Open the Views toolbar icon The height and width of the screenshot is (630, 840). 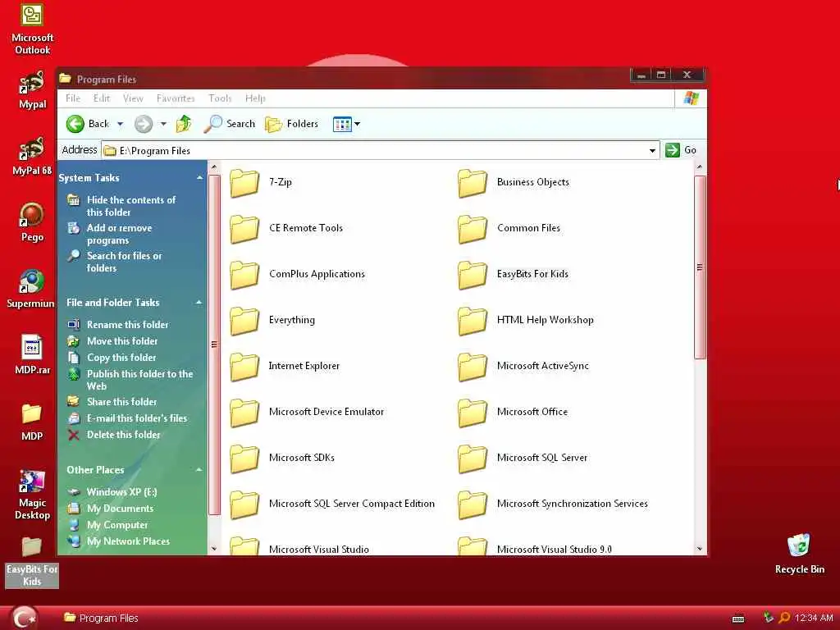tap(342, 125)
